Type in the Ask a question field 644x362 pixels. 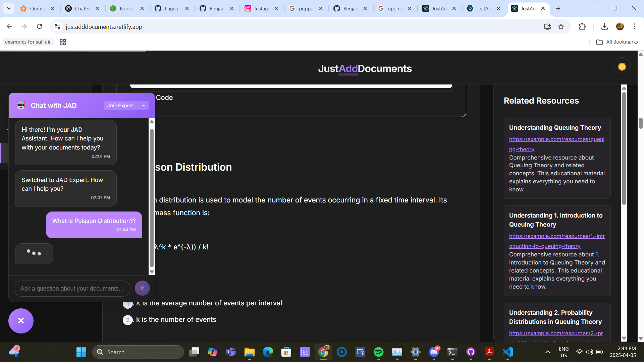(x=72, y=289)
